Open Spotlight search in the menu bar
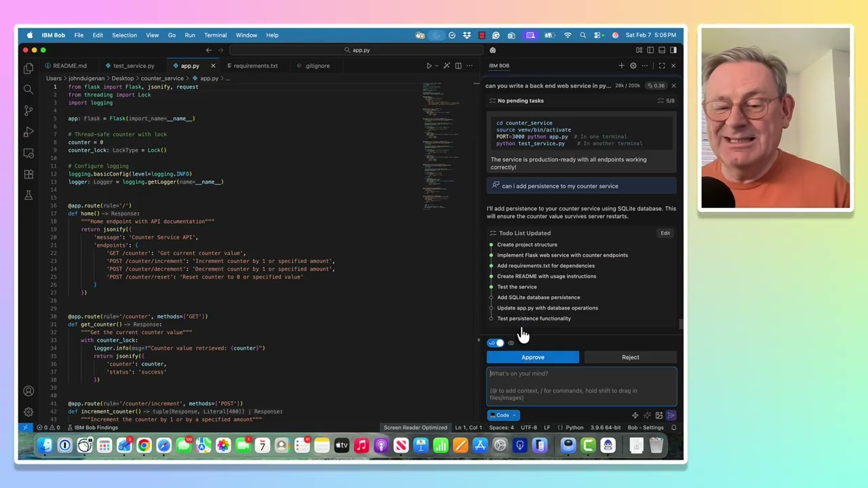The height and width of the screenshot is (488, 868). (583, 35)
